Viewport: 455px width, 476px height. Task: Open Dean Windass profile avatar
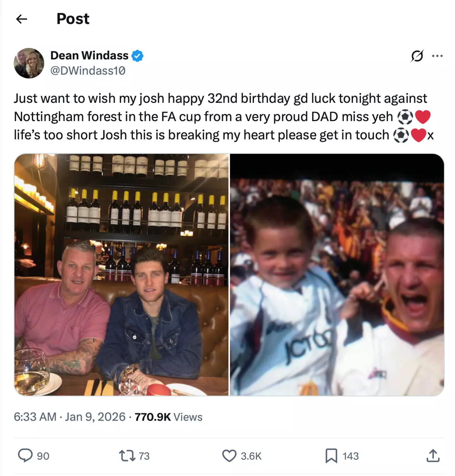[x=29, y=63]
